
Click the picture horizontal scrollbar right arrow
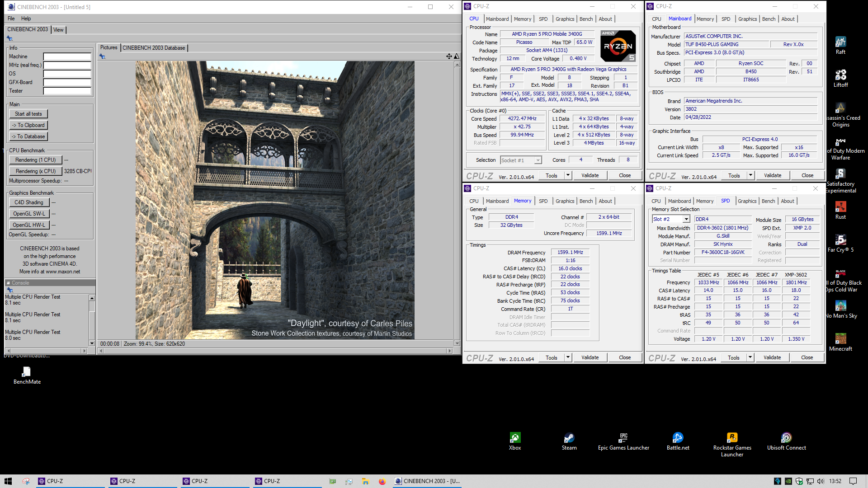[x=449, y=351]
